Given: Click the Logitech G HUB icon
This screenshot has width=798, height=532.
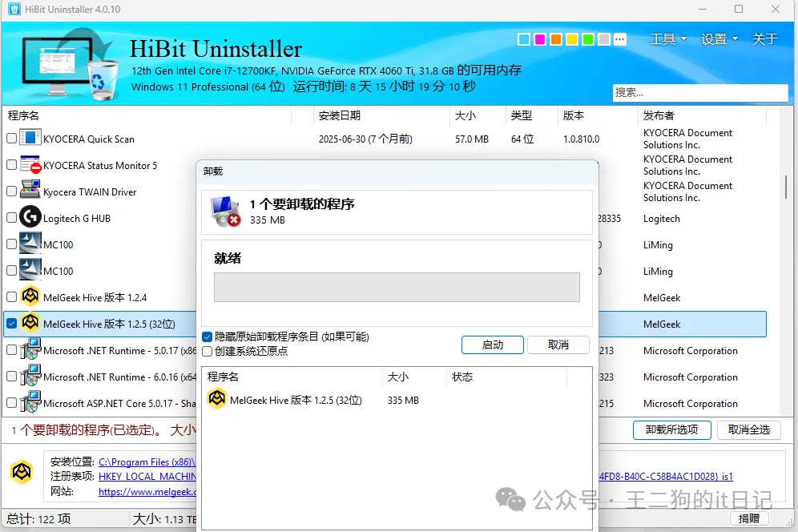Looking at the screenshot, I should [30, 217].
